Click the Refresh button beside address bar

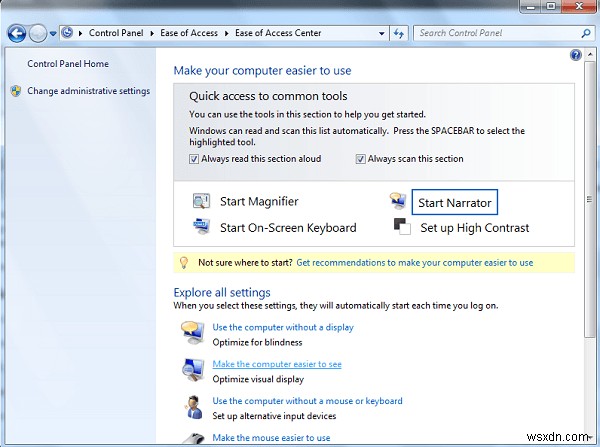point(399,33)
